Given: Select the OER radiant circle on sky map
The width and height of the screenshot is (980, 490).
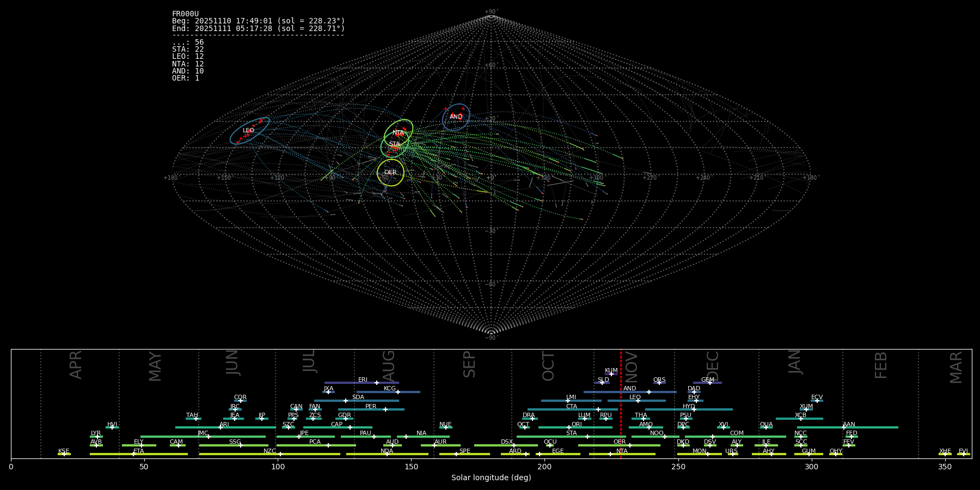Looking at the screenshot, I should [390, 172].
